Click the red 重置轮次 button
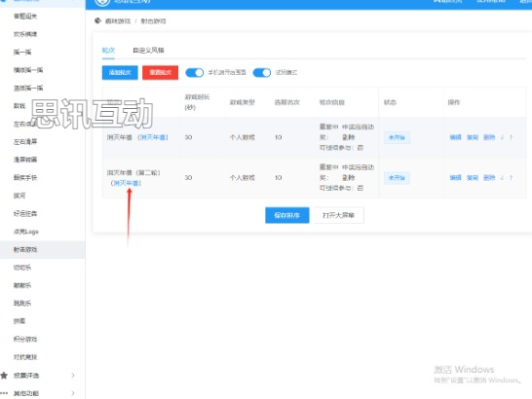The width and height of the screenshot is (532, 399). point(160,73)
